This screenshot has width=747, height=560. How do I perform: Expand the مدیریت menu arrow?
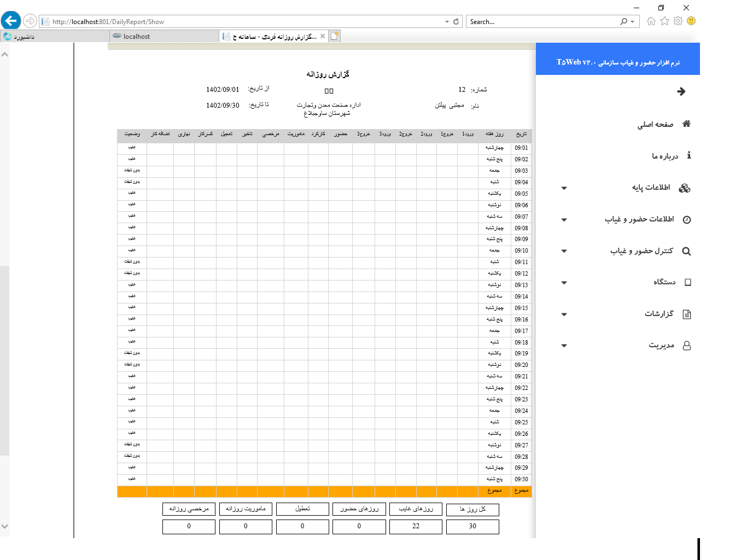pyautogui.click(x=564, y=346)
